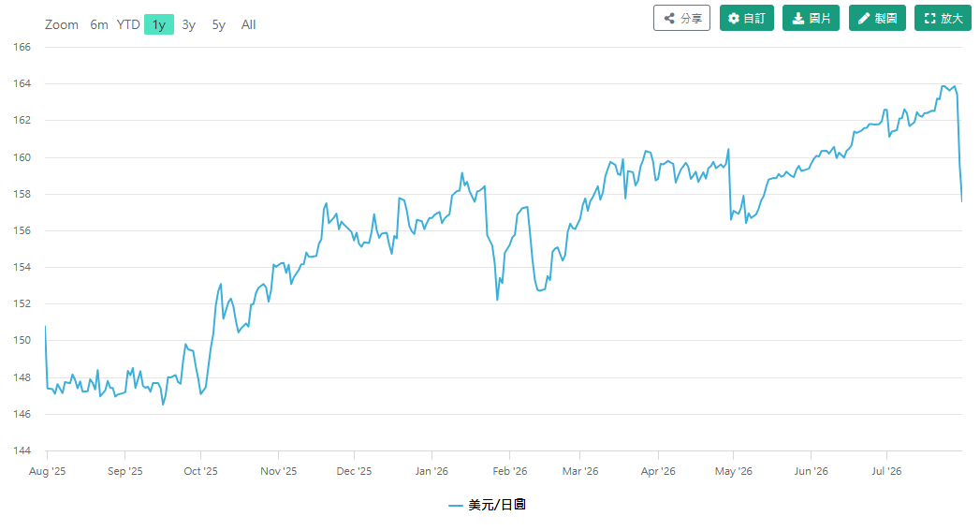
Task: Click the gear icon in 自訂 button
Action: (734, 18)
